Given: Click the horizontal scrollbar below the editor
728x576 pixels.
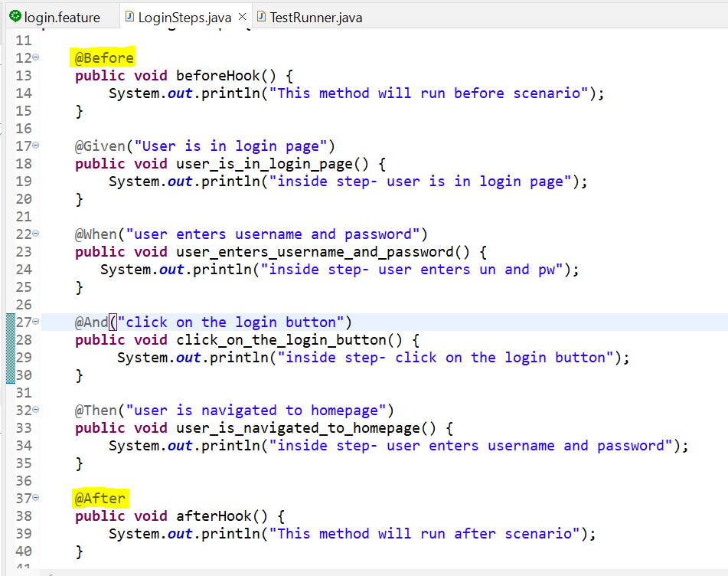Looking at the screenshot, I should (x=383, y=571).
